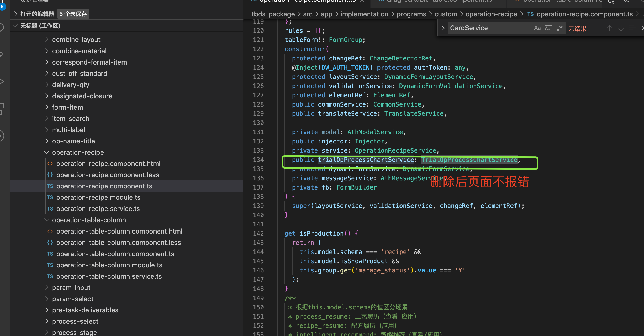Viewport: 644px width, 336px height.
Task: Open the process-stage folder
Action: [x=74, y=332]
